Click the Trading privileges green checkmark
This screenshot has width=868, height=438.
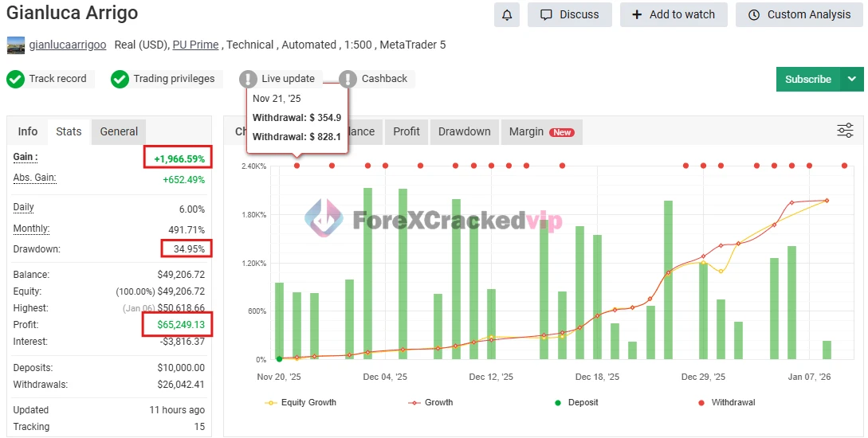coord(120,79)
